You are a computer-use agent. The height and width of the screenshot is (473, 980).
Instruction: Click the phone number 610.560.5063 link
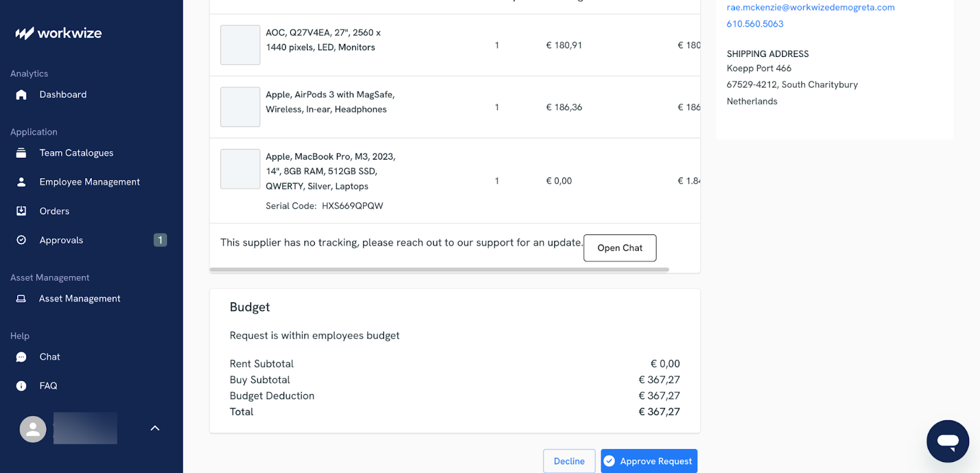755,24
